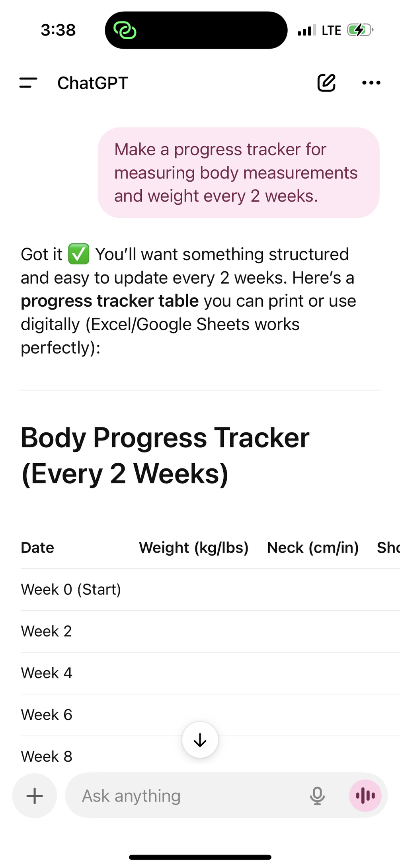Image resolution: width=400 pixels, height=868 pixels.
Task: Tap the home indicator bar
Action: click(200, 857)
